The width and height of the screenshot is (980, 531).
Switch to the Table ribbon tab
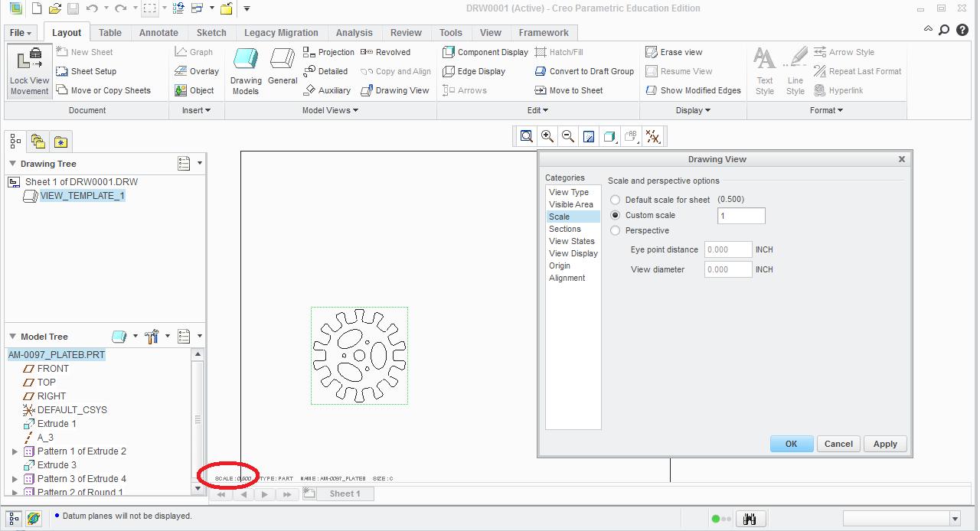(110, 33)
